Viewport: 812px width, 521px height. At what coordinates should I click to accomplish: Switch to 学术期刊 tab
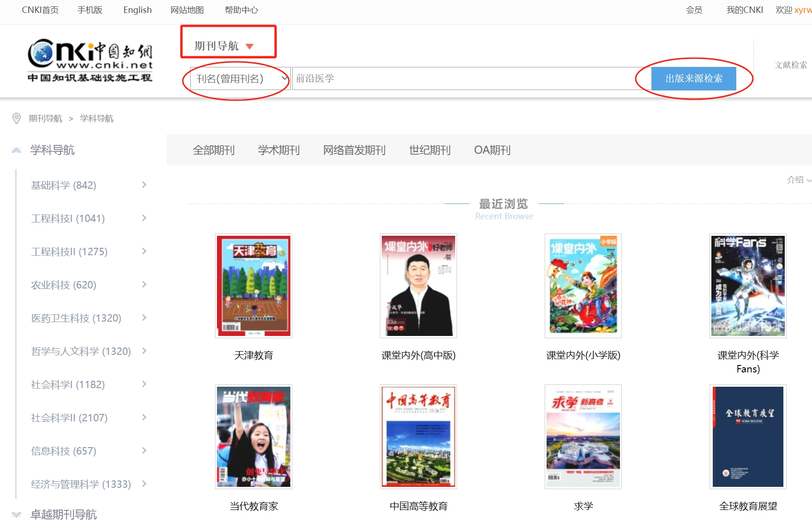coord(279,150)
